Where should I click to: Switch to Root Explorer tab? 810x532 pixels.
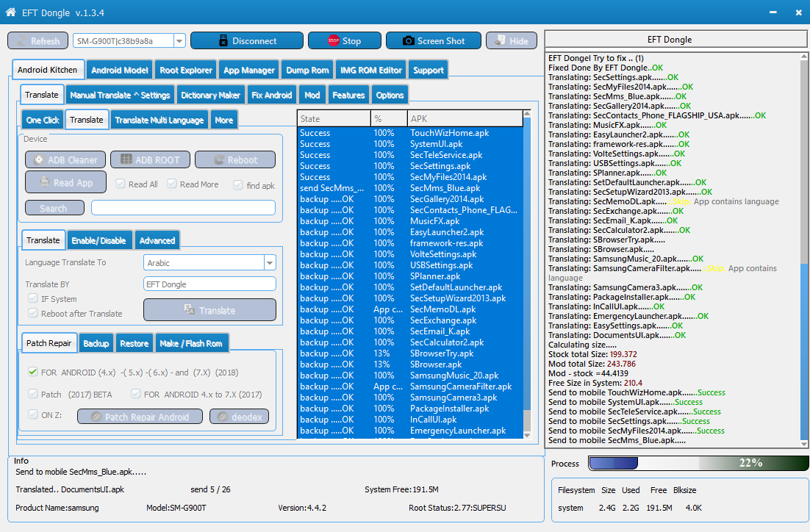pos(186,71)
